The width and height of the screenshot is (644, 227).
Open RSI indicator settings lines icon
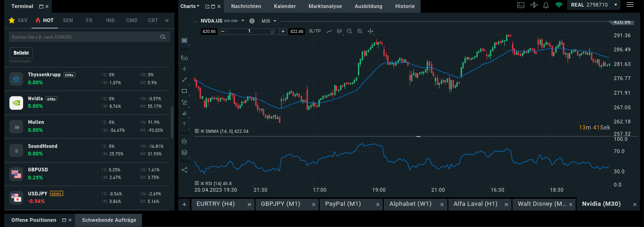(197, 183)
